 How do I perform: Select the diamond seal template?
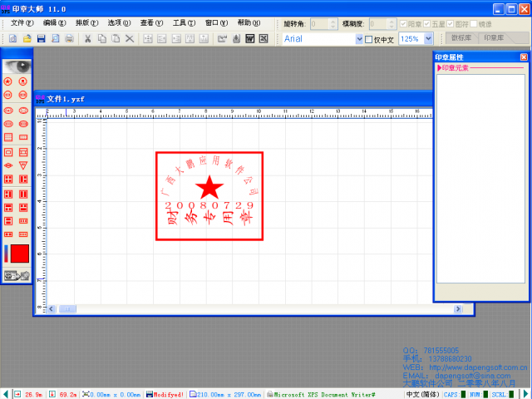pos(8,165)
